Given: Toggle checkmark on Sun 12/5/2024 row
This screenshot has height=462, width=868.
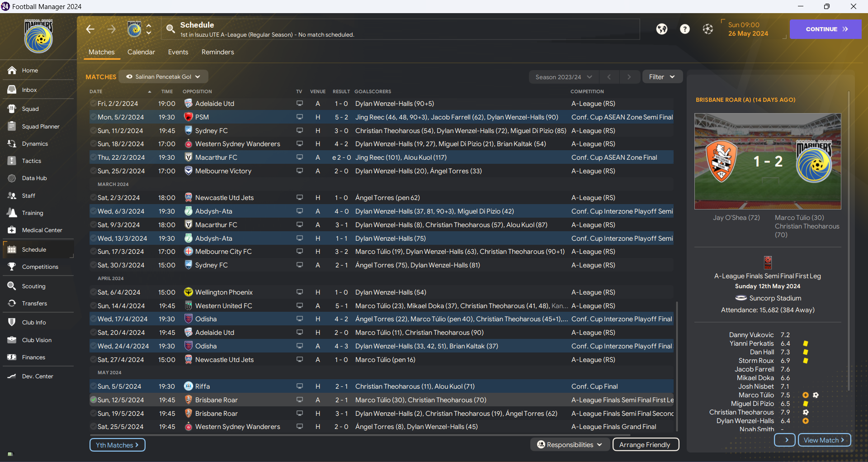Looking at the screenshot, I should (x=94, y=400).
